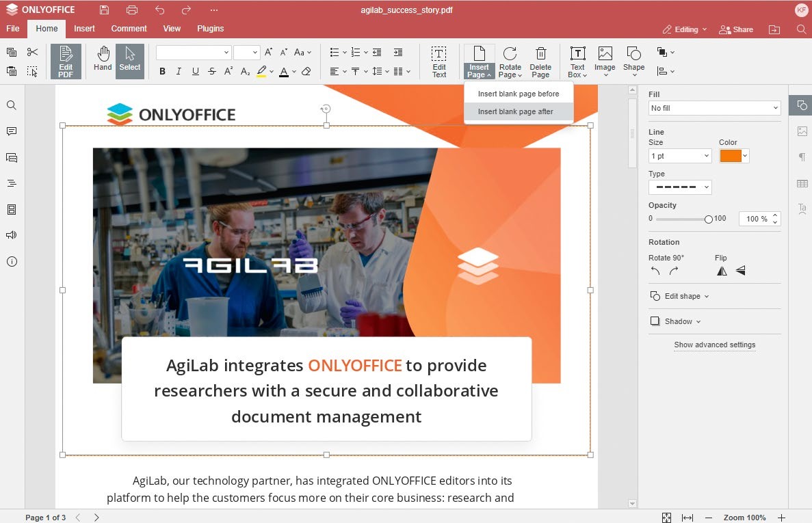Switch to the Comment tab
The image size is (812, 523).
coord(129,29)
